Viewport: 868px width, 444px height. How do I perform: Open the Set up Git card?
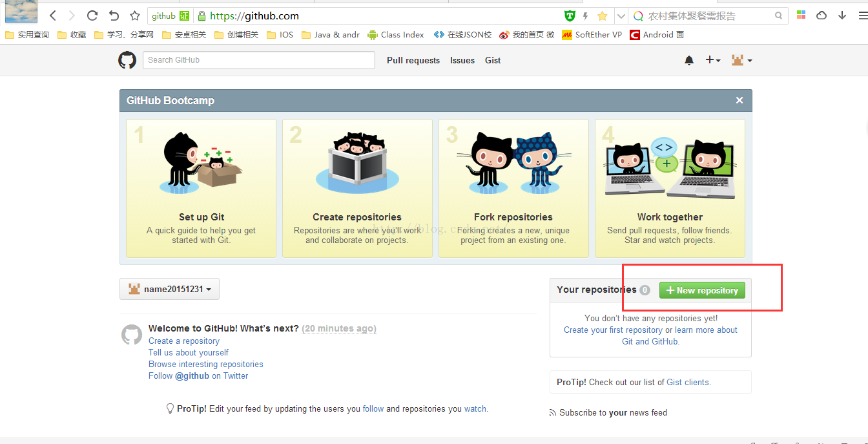click(201, 188)
